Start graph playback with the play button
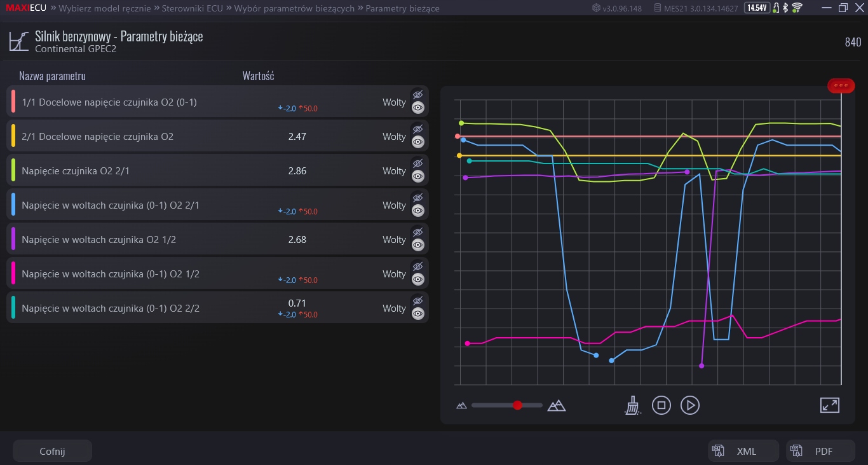Viewport: 868px width, 465px height. (x=690, y=405)
